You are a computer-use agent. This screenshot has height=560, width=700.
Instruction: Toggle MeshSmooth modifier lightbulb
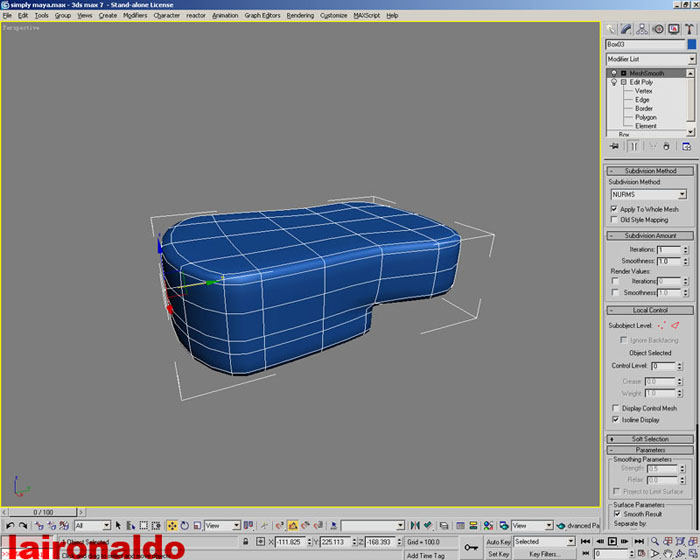click(x=613, y=73)
